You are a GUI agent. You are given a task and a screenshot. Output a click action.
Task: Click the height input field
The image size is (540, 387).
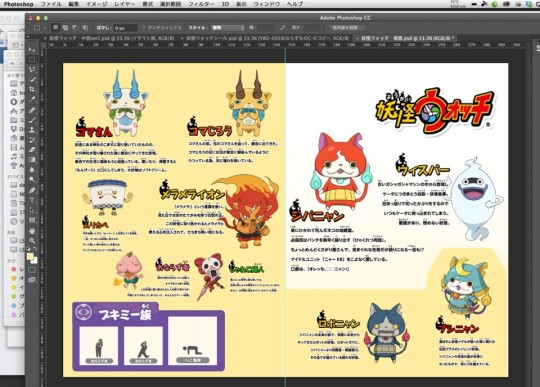click(x=312, y=28)
